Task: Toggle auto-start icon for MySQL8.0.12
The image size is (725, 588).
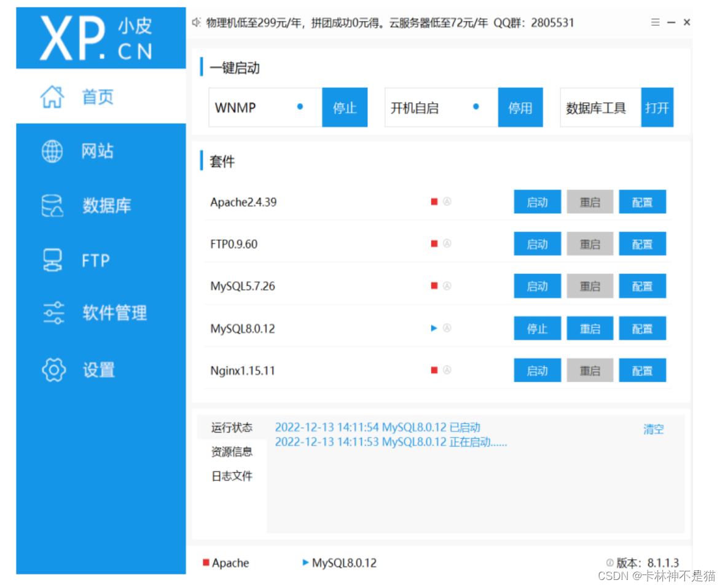Action: (x=447, y=328)
